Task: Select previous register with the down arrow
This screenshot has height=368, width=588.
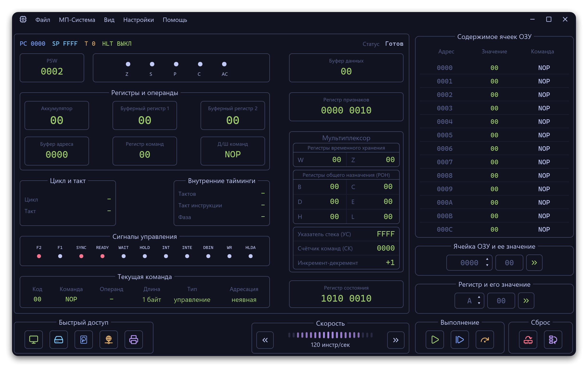Action: tap(479, 303)
